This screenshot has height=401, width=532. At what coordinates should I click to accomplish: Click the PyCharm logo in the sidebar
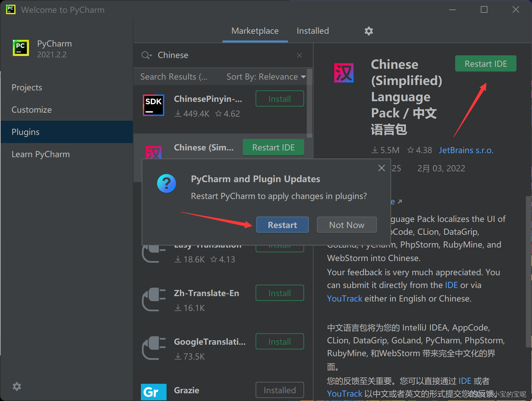(x=21, y=48)
